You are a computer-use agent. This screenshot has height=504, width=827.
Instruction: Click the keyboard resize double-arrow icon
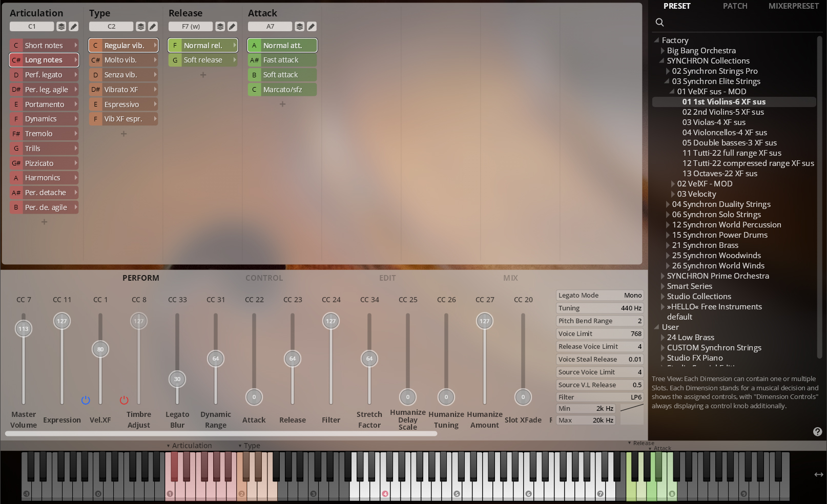click(818, 475)
